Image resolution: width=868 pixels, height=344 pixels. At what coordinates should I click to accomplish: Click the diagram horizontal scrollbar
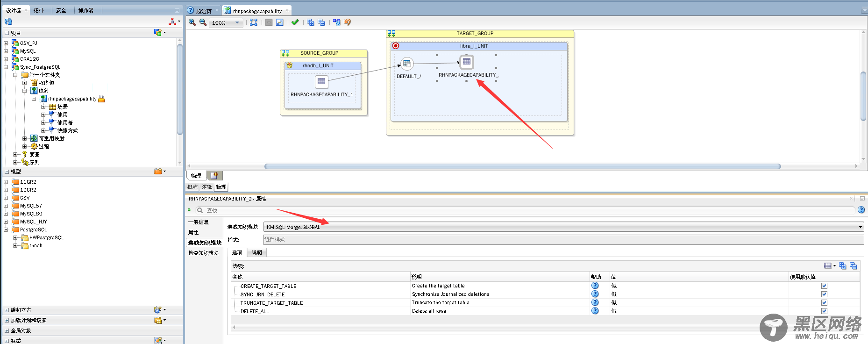(x=522, y=166)
